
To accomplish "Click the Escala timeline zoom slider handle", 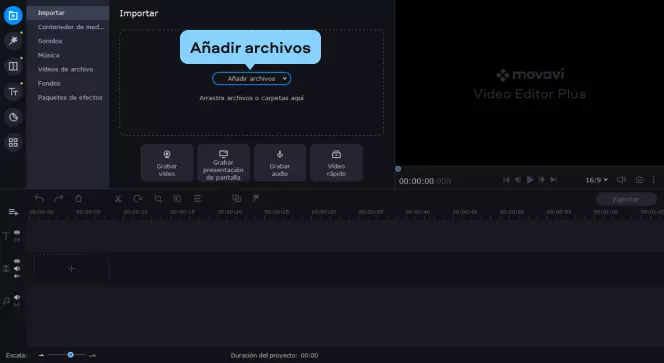I will pos(70,355).
